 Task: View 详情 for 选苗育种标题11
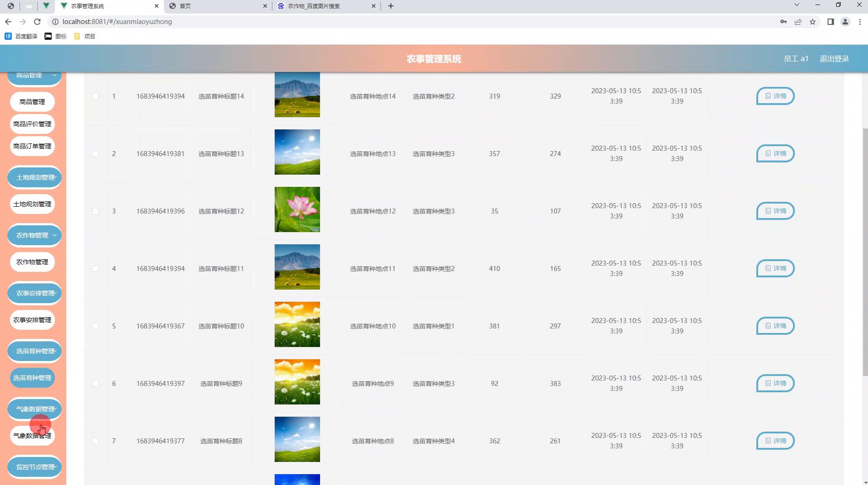coord(775,268)
